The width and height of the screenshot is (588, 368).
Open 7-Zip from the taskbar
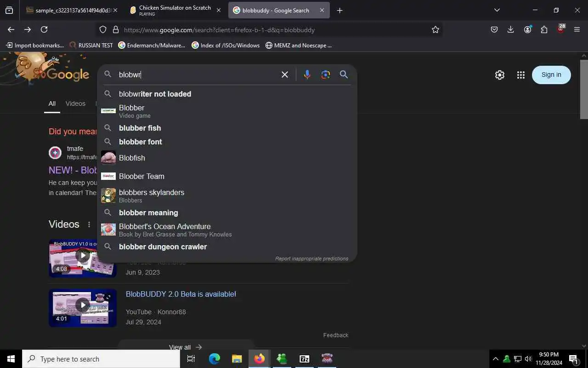304,359
